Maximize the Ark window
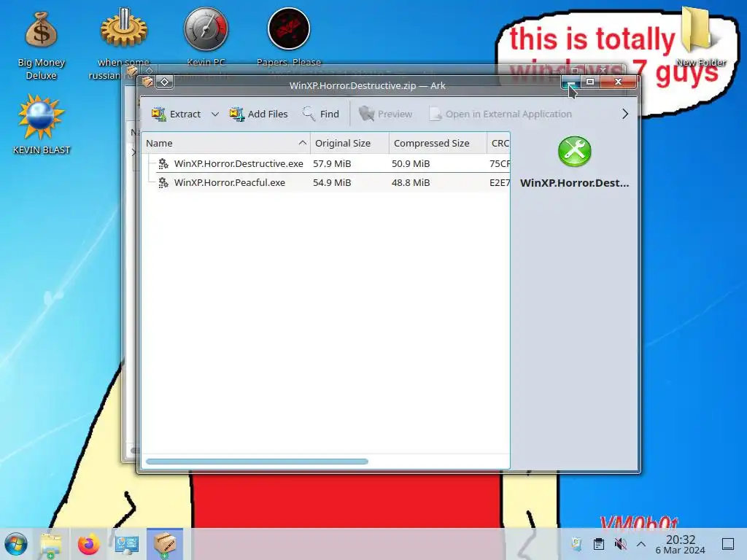This screenshot has width=747, height=560. click(589, 82)
